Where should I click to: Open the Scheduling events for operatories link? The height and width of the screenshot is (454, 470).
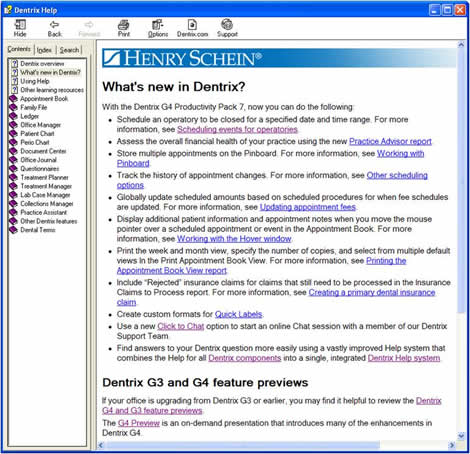click(237, 129)
